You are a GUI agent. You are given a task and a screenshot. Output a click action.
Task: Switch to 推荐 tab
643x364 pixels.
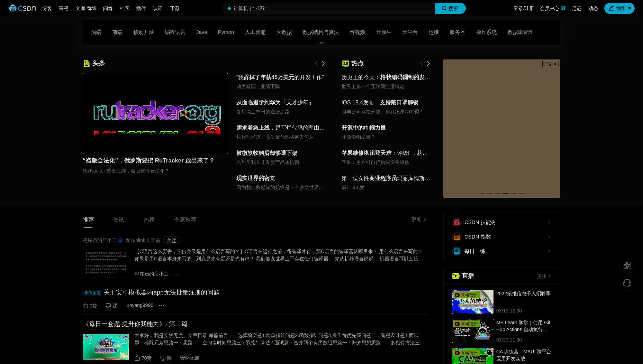tap(88, 220)
